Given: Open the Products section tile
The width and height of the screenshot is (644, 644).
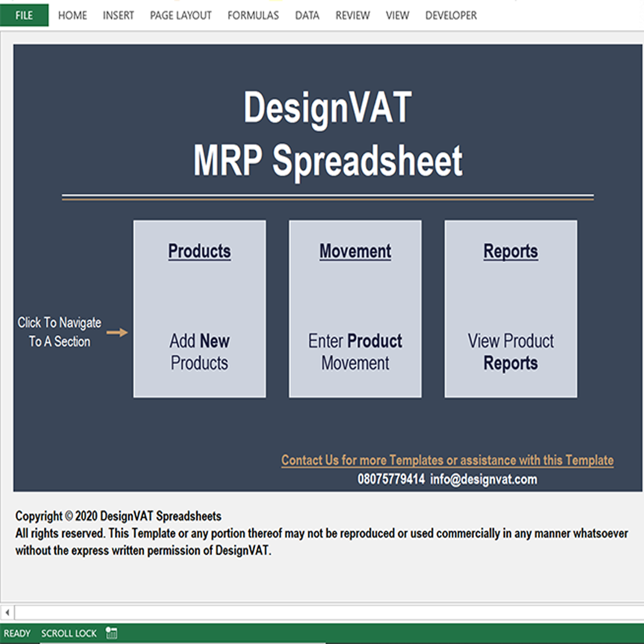Looking at the screenshot, I should (x=199, y=309).
